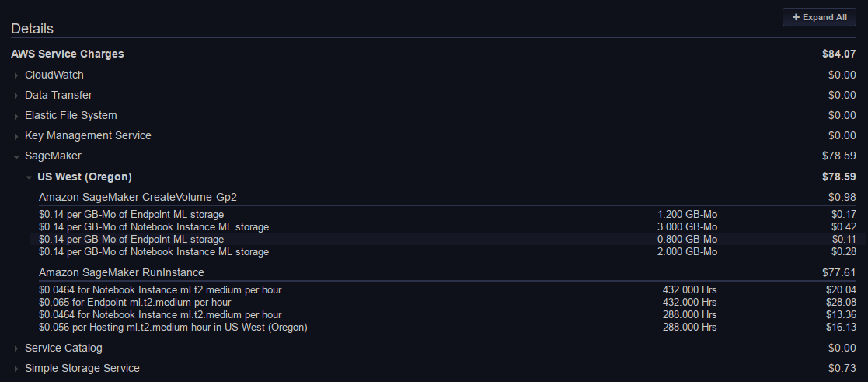Expand the Elastic File System arrow
Image resolution: width=868 pixels, height=382 pixels.
[16, 116]
